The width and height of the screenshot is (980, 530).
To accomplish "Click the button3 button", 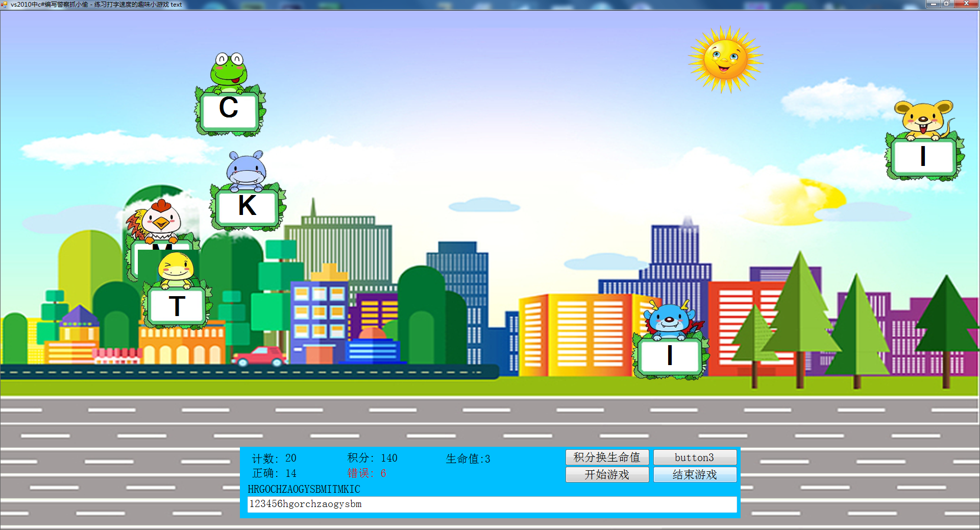I will tap(695, 457).
